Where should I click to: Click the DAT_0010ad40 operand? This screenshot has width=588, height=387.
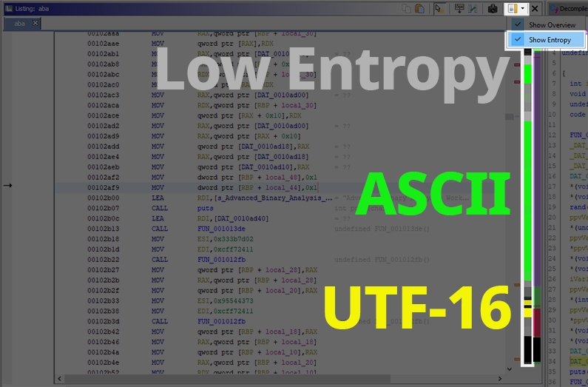pyautogui.click(x=241, y=218)
